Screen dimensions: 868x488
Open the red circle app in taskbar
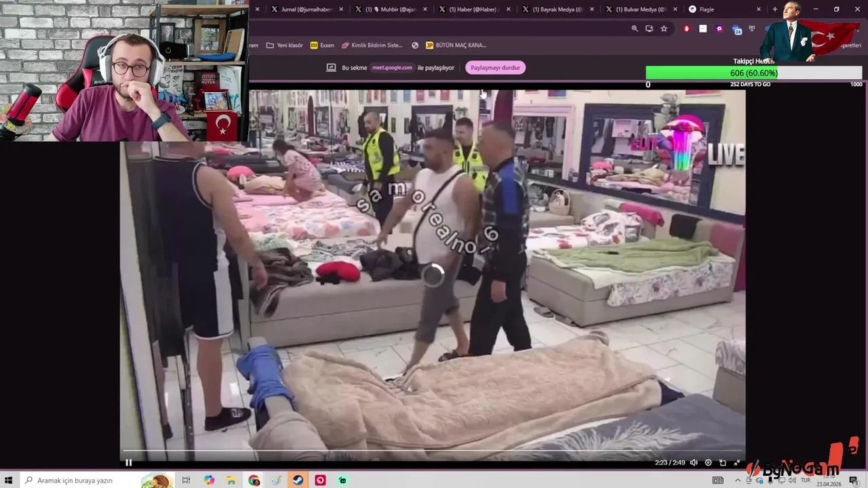point(320,481)
